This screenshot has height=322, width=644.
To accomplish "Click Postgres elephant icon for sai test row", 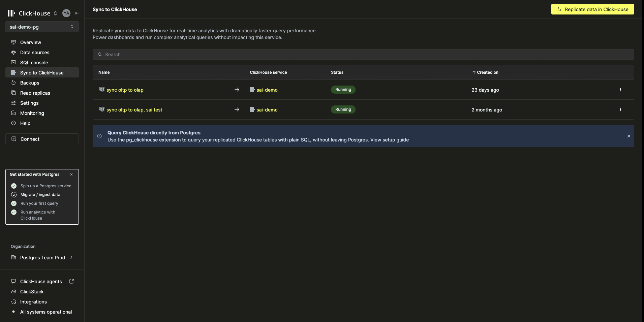I will click(102, 109).
